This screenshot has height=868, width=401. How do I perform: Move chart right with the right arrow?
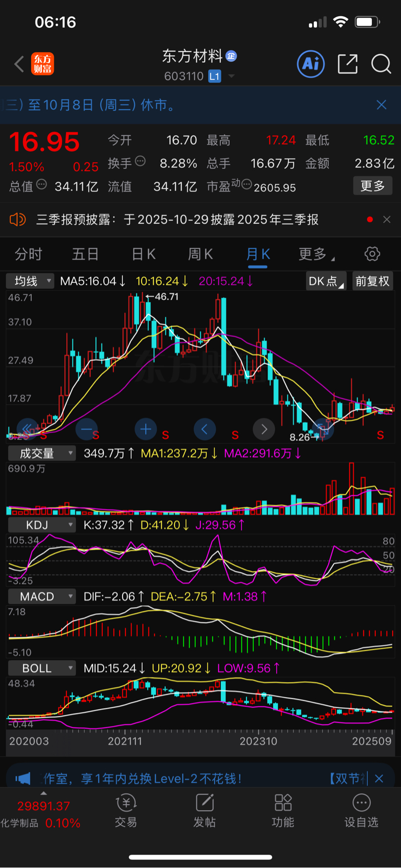(x=264, y=429)
